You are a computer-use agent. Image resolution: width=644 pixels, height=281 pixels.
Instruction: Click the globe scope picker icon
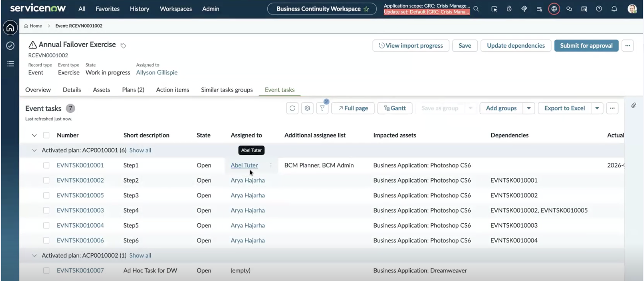554,9
